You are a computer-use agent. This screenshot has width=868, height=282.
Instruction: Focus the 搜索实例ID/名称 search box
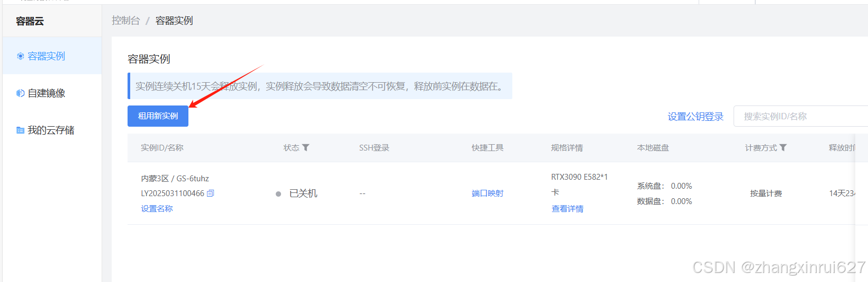800,116
